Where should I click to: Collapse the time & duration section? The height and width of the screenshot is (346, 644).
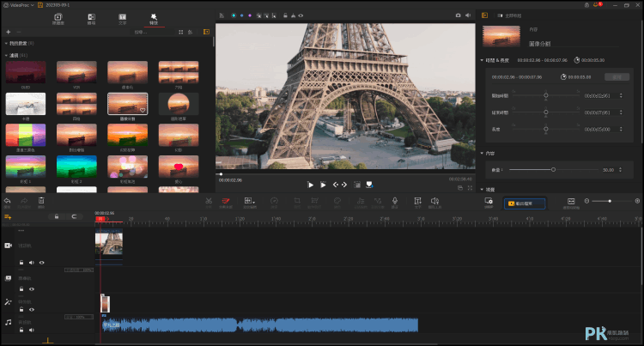482,60
